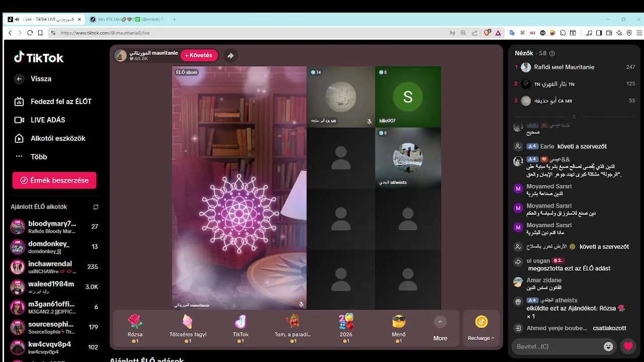Screen dimensions: 644x362
Task: Open a new browser tab
Action: tap(175, 19)
